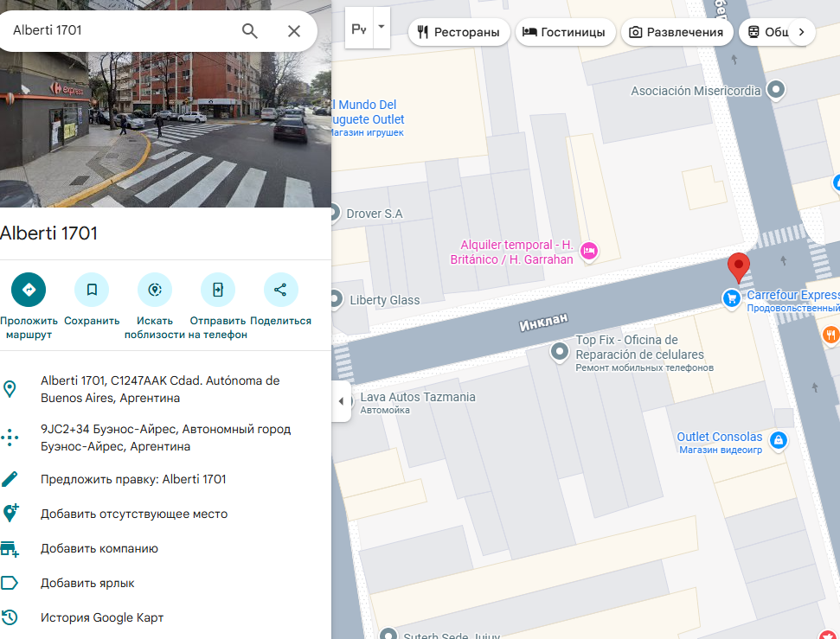840x639 pixels.
Task: Open Drover S.A map label
Action: [375, 214]
